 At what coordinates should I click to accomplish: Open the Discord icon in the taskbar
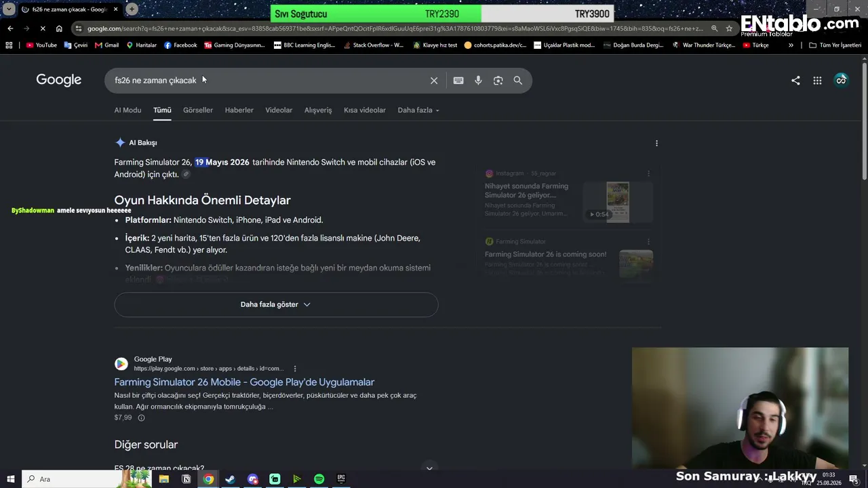point(253,479)
